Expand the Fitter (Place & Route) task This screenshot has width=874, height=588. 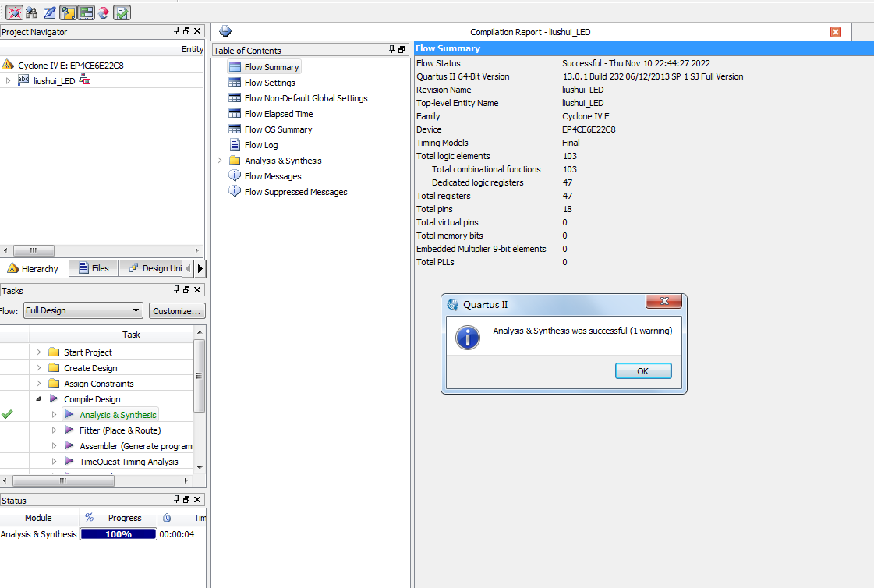pos(54,430)
